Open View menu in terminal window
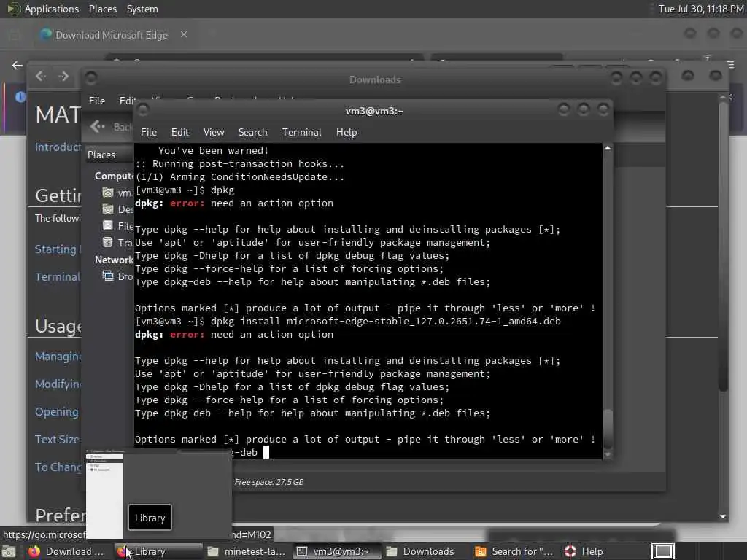Image resolution: width=747 pixels, height=560 pixels. tap(214, 133)
